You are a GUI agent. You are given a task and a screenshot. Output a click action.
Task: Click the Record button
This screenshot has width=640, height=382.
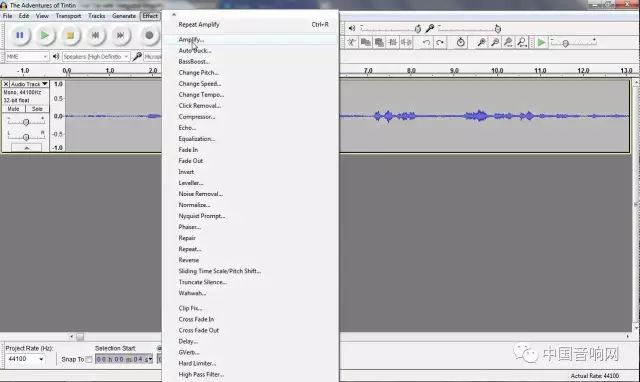[x=149, y=36]
